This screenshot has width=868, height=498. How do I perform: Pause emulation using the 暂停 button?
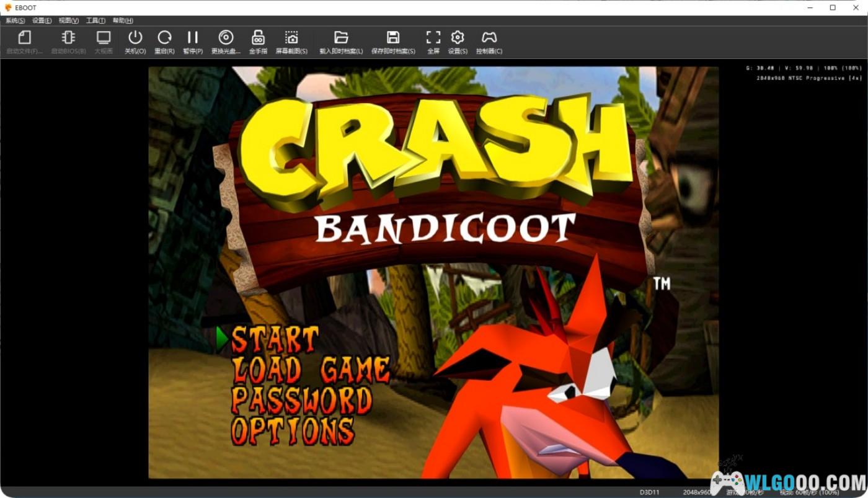coord(193,38)
